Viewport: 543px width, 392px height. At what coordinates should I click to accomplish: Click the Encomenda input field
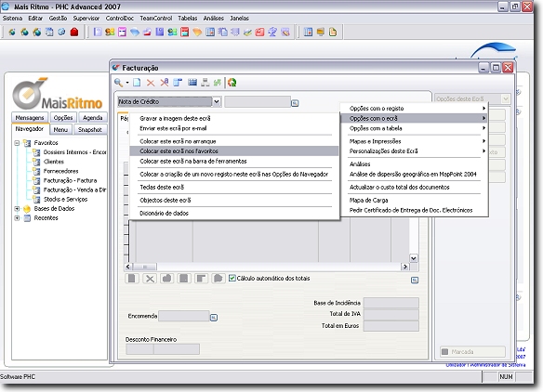(x=183, y=316)
